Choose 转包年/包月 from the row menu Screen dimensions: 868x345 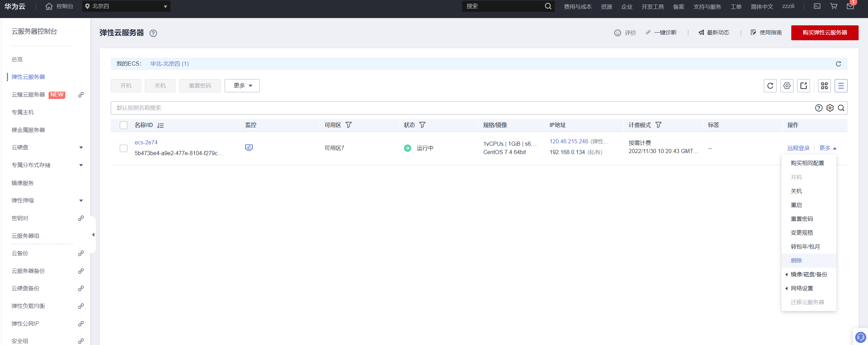[809, 247]
